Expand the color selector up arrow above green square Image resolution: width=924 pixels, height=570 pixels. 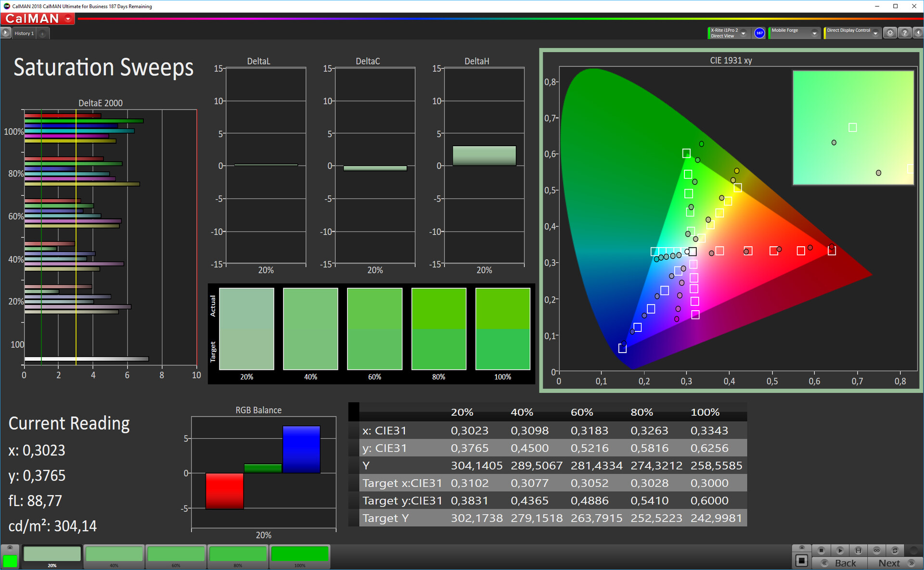10,548
